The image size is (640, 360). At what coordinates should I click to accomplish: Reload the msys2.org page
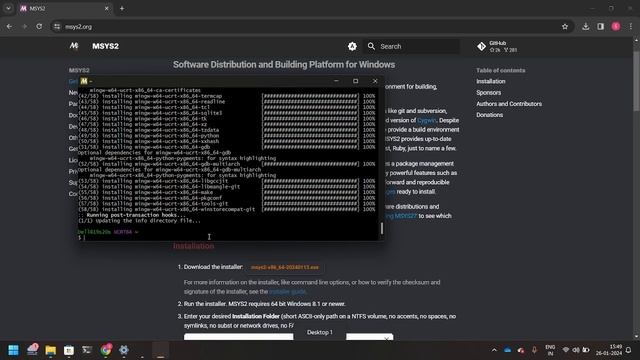(x=39, y=27)
